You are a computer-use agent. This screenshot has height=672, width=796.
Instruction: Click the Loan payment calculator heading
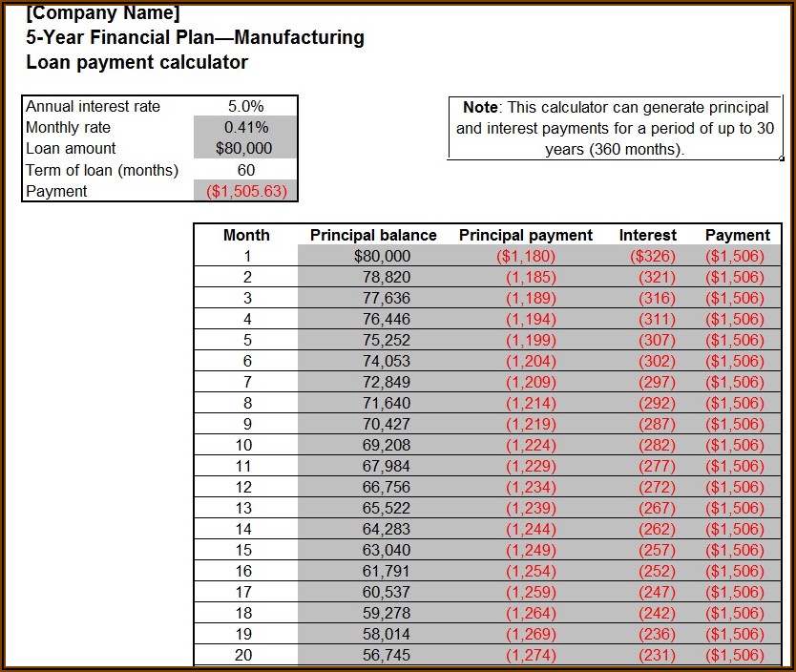click(136, 63)
